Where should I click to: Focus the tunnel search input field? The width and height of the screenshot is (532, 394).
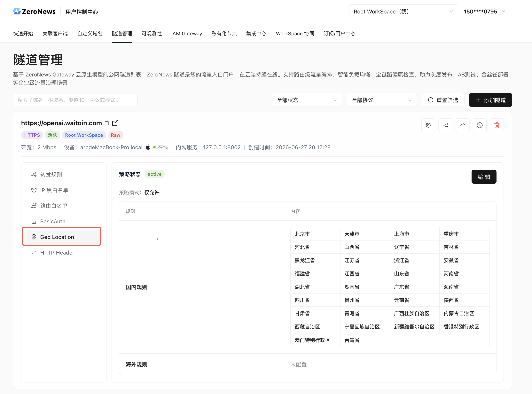pos(75,100)
